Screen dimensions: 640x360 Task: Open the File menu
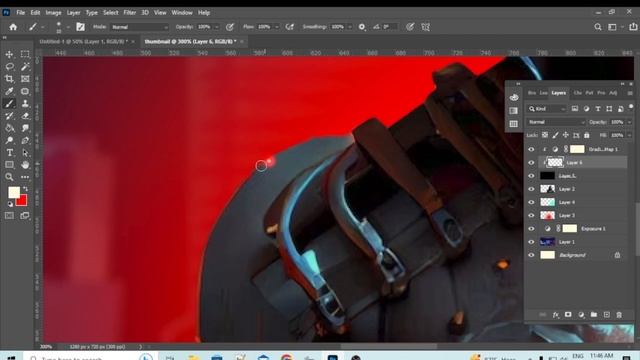pyautogui.click(x=20, y=13)
